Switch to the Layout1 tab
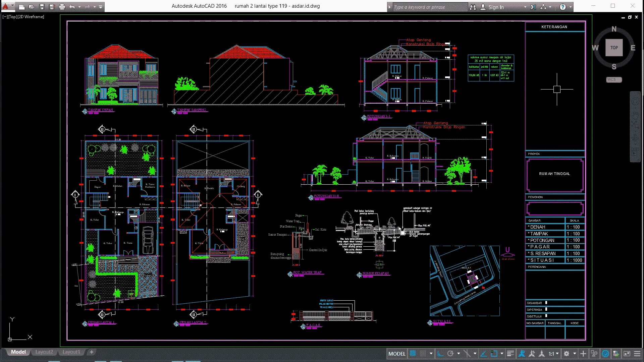 [x=71, y=352]
